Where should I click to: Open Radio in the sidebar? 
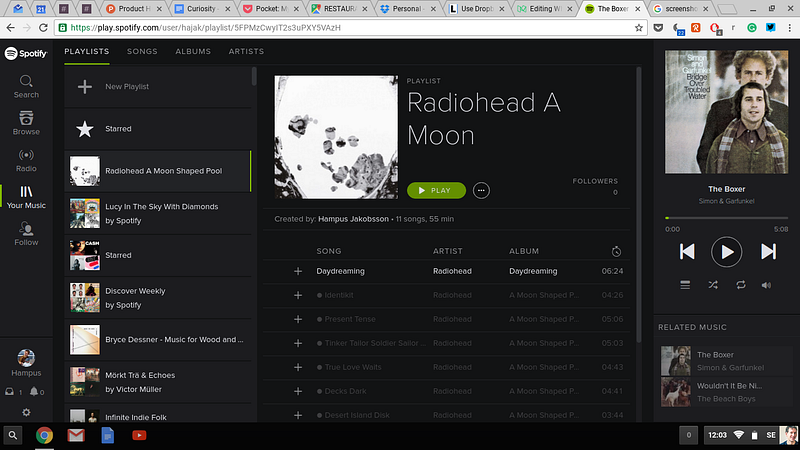[x=26, y=160]
